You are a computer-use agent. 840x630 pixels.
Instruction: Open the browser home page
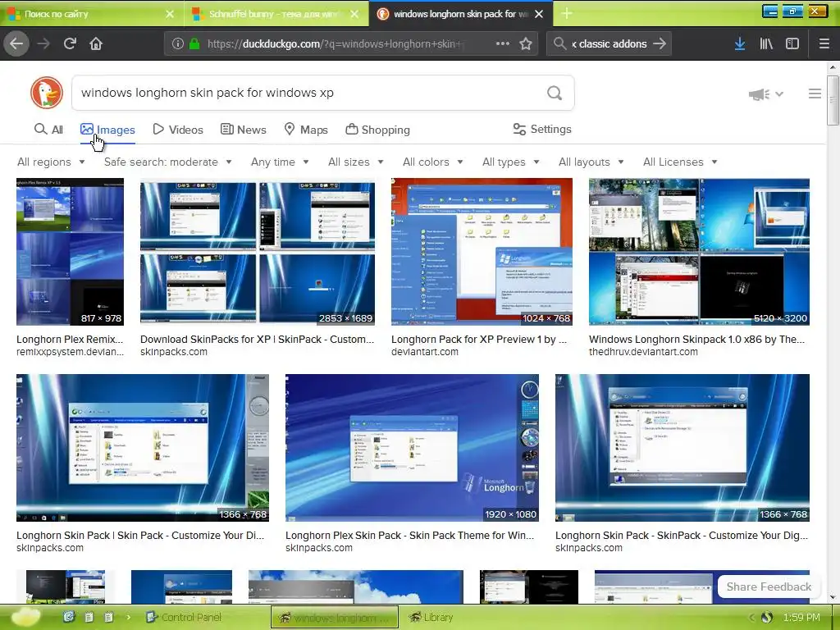[96, 43]
